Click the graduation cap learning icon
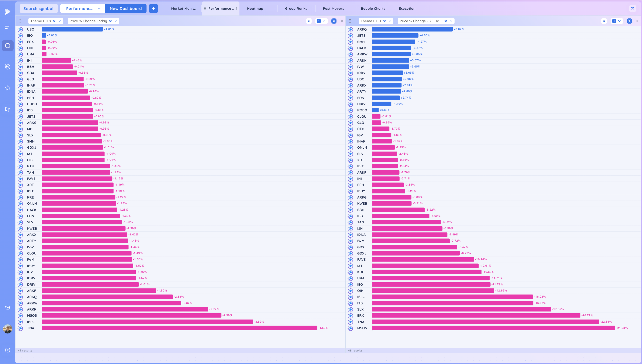 8,308
